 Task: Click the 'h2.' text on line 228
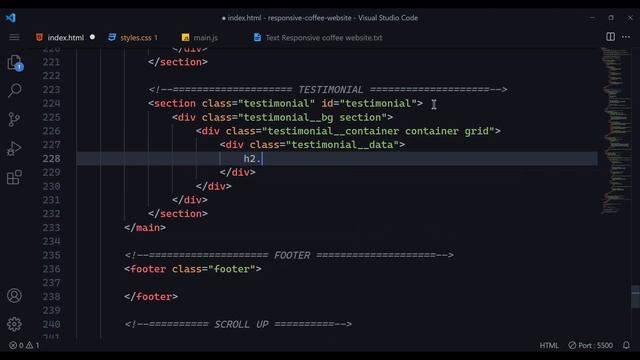tap(252, 158)
